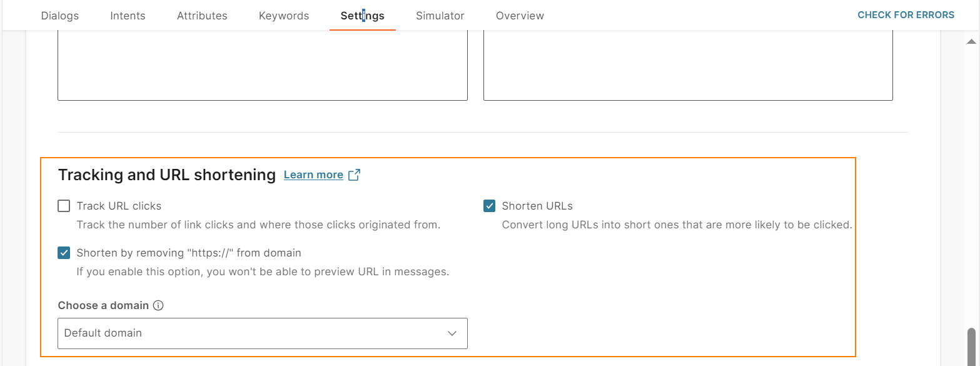Go to the Attributes tab

202,16
